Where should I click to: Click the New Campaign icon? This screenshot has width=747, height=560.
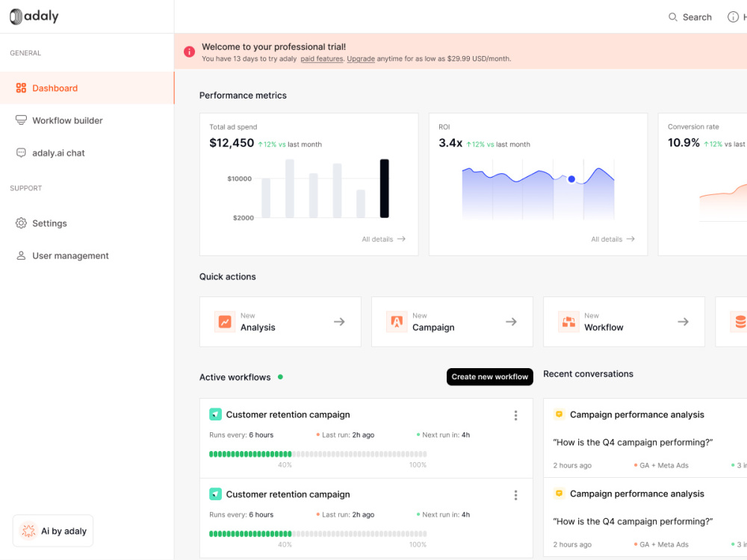click(397, 322)
